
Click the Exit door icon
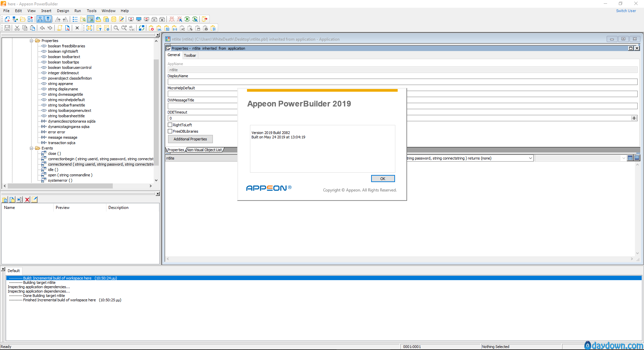point(205,19)
